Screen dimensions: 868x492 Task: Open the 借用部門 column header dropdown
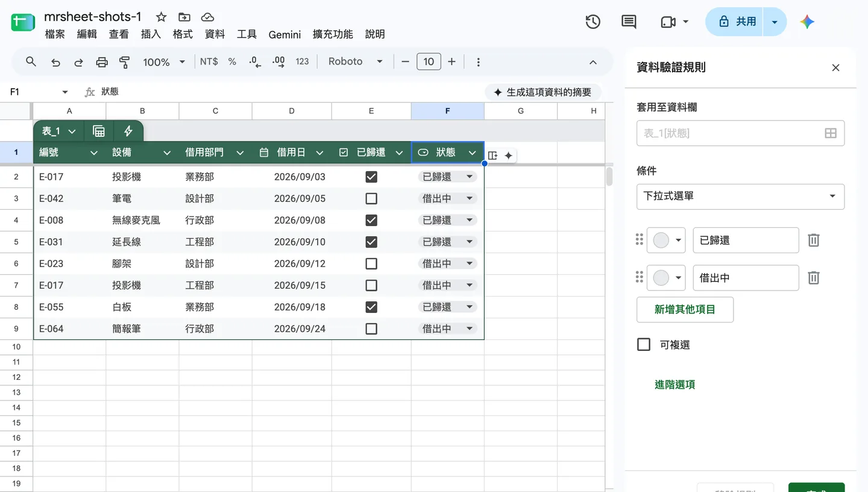[240, 153]
